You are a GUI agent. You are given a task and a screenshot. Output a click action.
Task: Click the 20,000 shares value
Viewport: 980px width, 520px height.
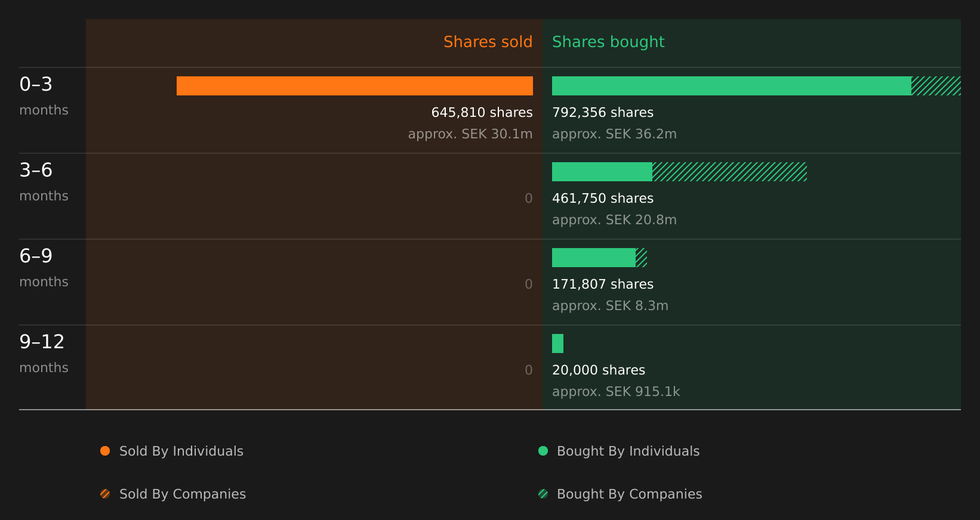(599, 370)
